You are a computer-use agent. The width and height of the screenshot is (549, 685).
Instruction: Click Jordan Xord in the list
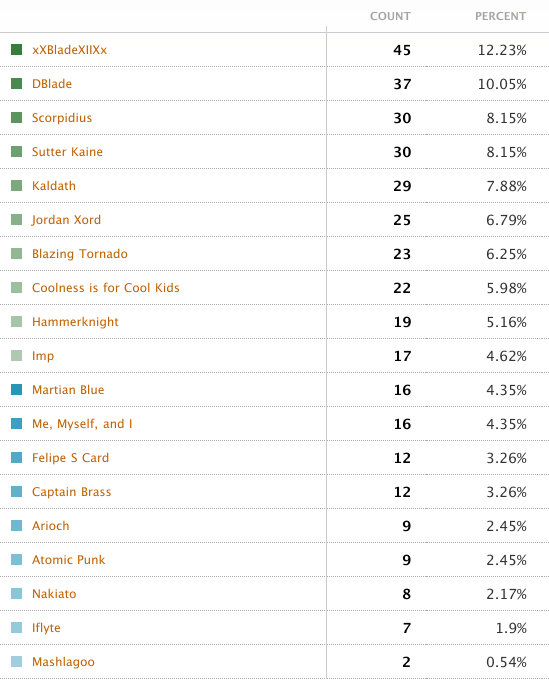coord(66,220)
